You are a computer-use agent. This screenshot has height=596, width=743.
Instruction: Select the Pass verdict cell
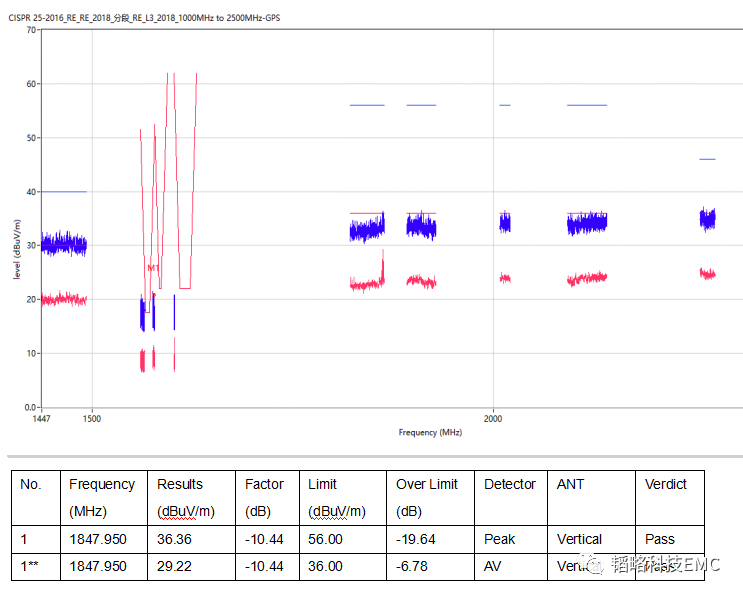point(661,539)
